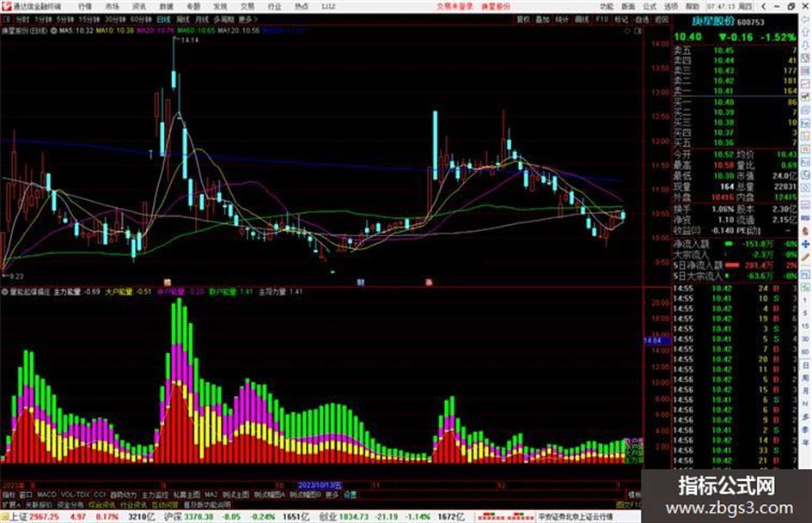Screen dimensions: 812x523
Task: Click the 画线 drawing button
Action: point(582,19)
